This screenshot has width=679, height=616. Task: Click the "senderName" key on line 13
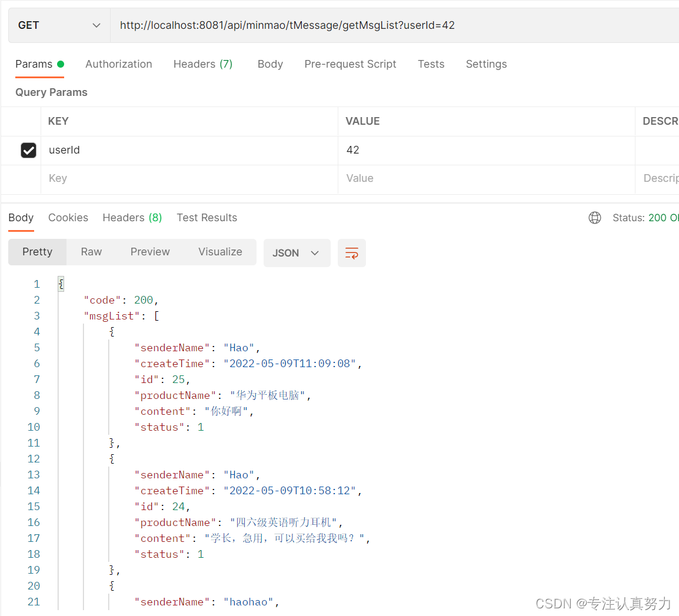click(172, 475)
